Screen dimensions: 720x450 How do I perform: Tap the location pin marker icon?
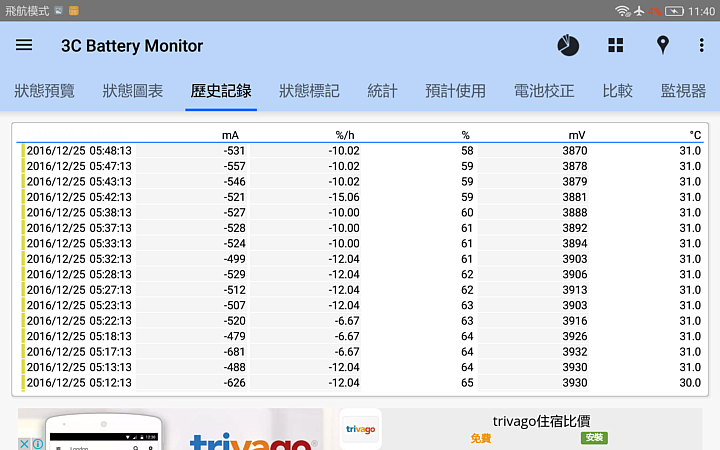click(663, 45)
